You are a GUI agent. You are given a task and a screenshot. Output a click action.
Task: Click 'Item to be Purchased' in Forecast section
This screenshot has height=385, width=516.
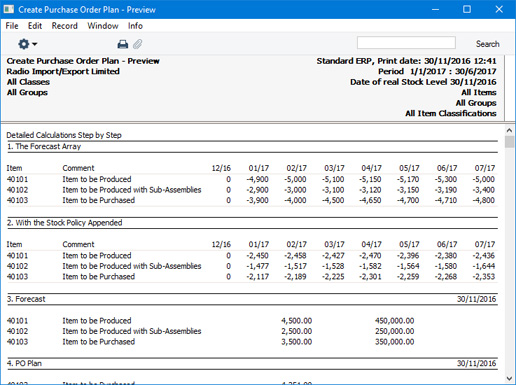(x=99, y=342)
